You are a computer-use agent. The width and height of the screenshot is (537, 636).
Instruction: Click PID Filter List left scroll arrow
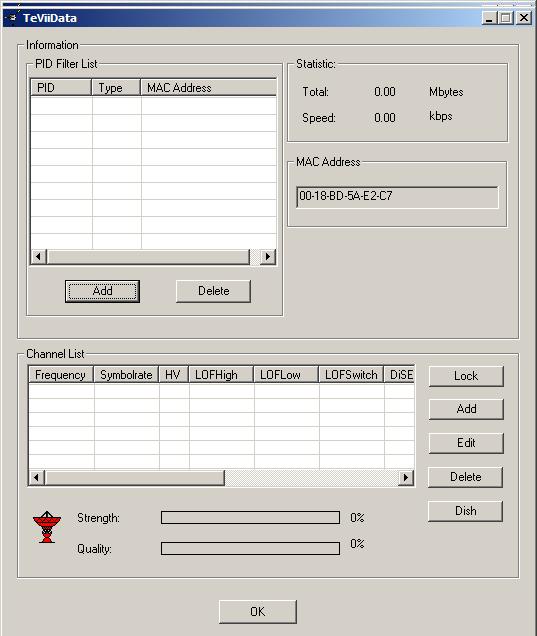click(x=39, y=256)
